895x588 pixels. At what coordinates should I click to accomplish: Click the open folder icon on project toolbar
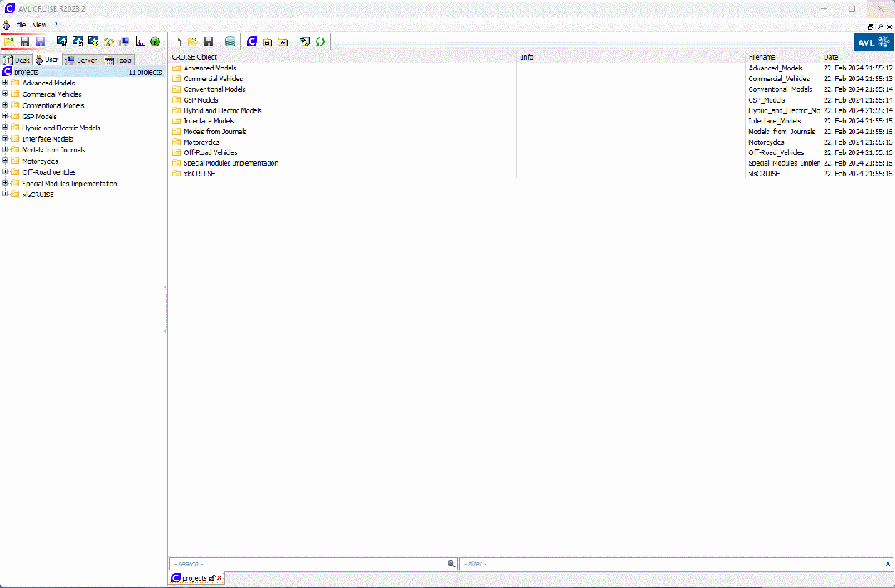click(191, 41)
